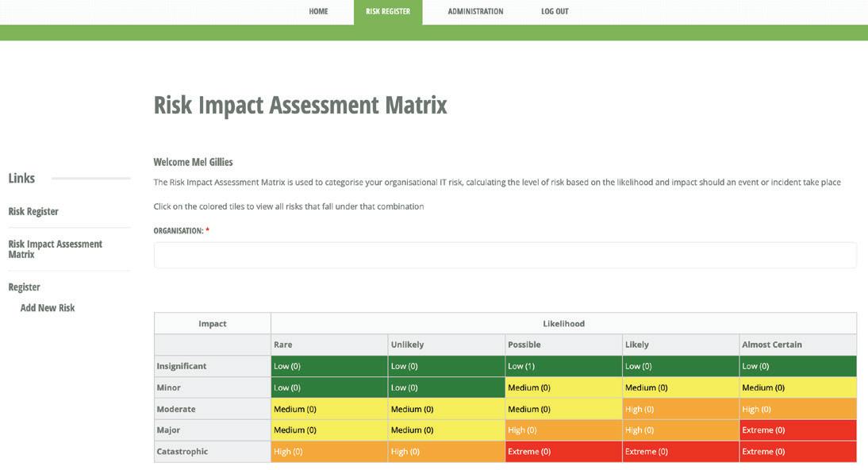Open Moderate-Likely High (0) orange tile
The image size is (868, 470).
[x=680, y=410]
